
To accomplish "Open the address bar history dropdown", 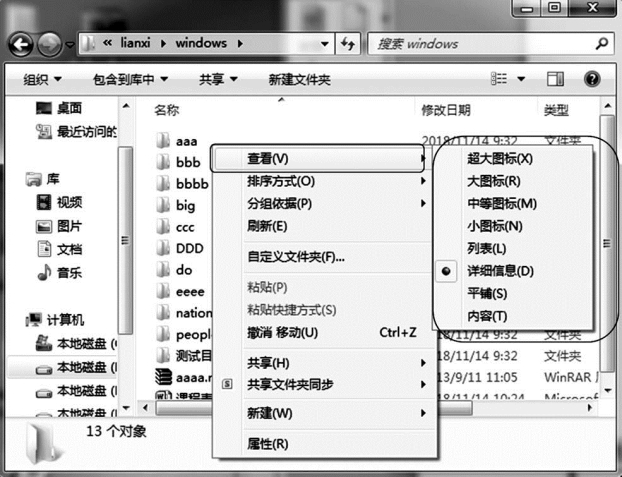I will [x=325, y=44].
